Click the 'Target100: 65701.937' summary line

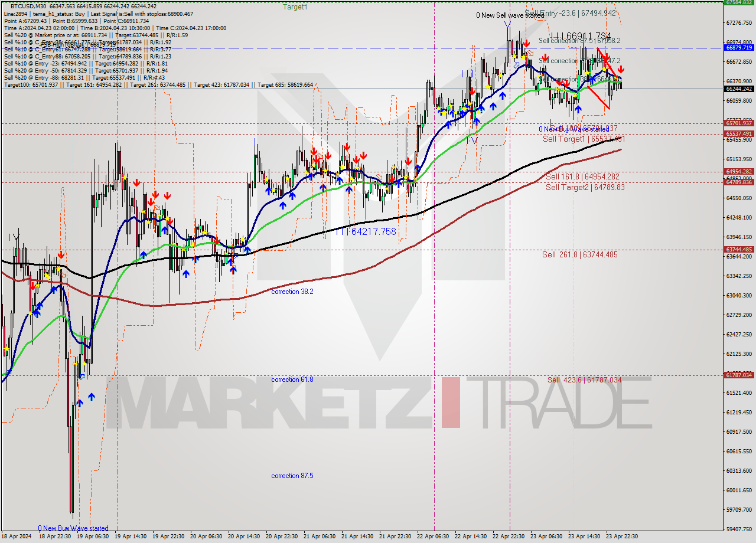pos(158,85)
